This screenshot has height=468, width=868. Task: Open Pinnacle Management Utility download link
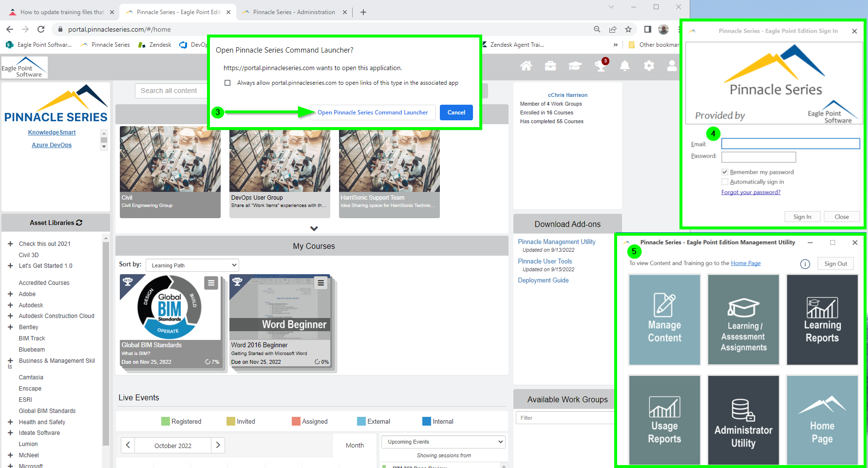click(x=557, y=242)
